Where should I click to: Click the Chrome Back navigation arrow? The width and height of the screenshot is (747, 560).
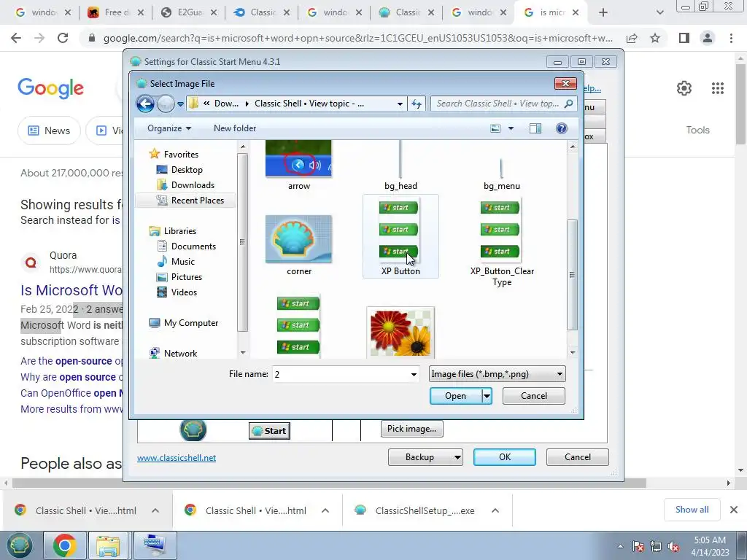click(16, 38)
